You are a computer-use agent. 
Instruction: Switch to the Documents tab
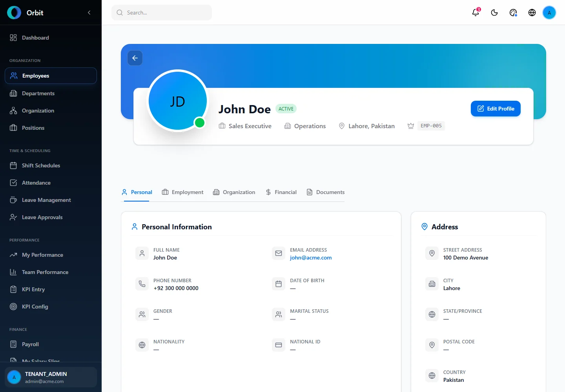(325, 192)
